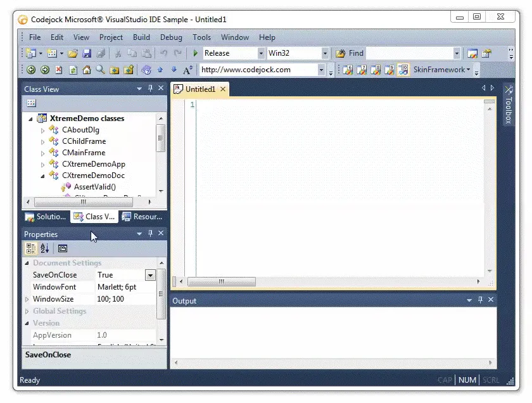
Task: Unpin the Output panel
Action: point(480,300)
